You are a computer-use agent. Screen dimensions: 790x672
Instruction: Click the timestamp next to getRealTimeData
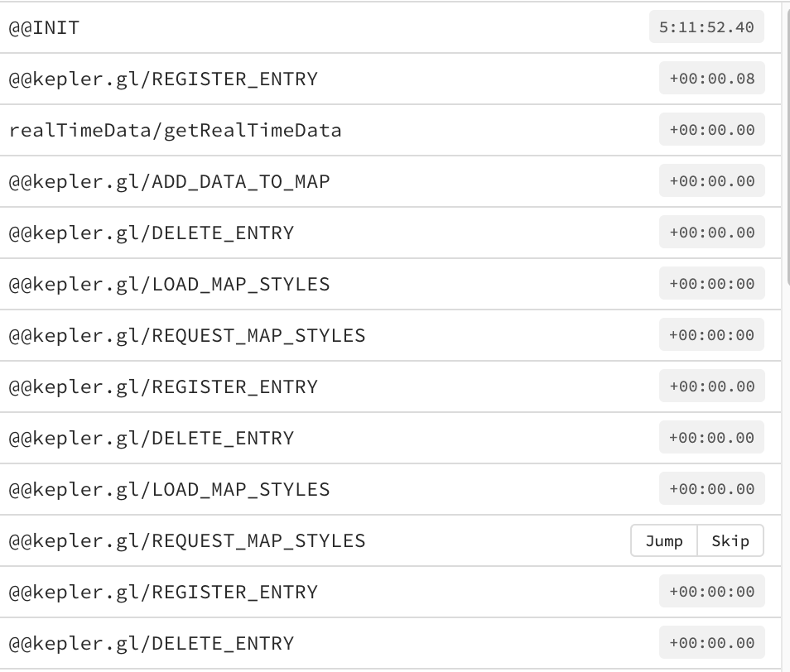pos(711,129)
